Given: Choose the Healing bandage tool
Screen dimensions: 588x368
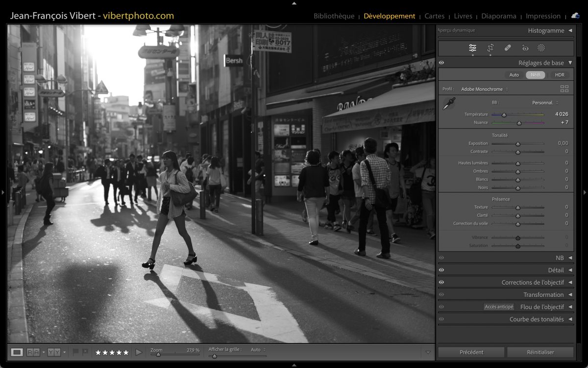Looking at the screenshot, I should pyautogui.click(x=508, y=48).
